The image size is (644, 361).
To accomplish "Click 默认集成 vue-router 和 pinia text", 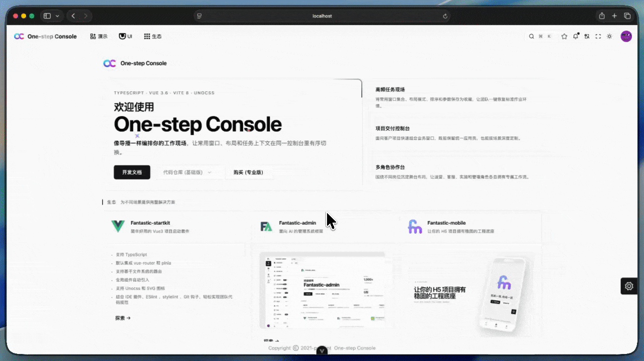I will (x=143, y=263).
